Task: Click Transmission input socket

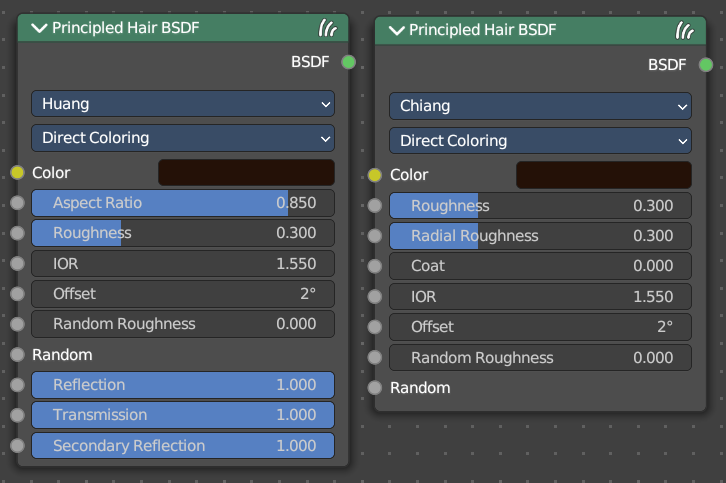Action: click(x=18, y=415)
